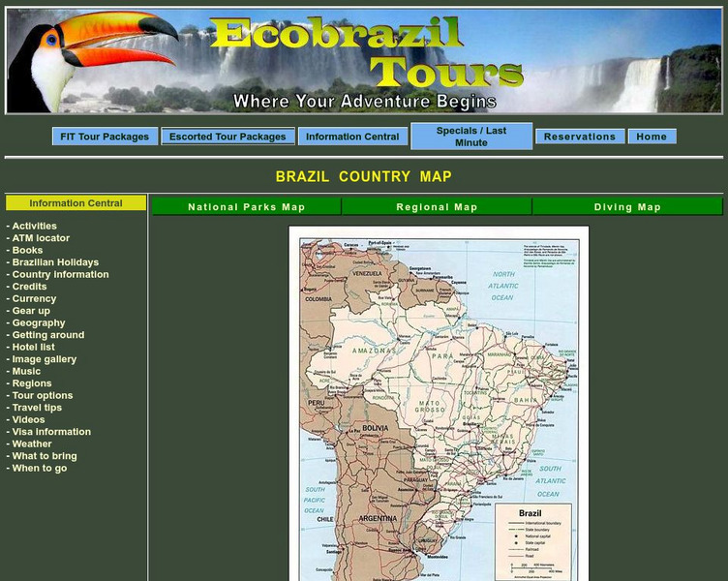Screen dimensions: 728x581
Task: Open the Image gallery link
Action: point(45,358)
